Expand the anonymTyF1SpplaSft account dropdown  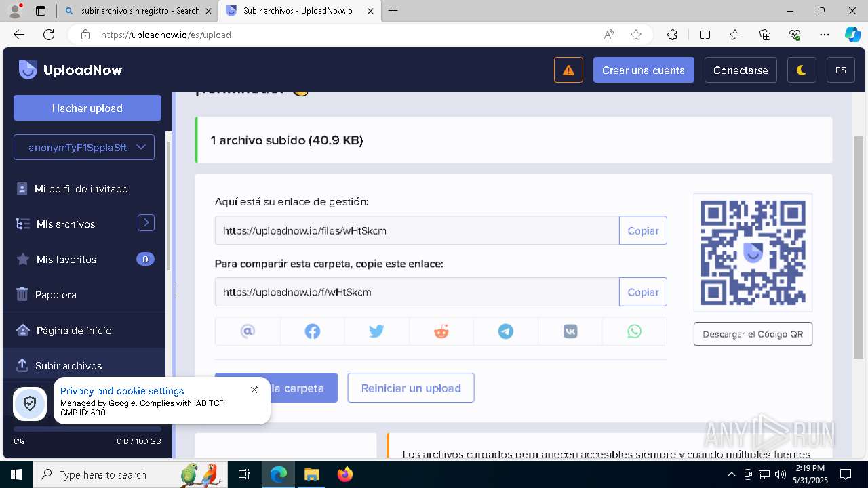84,147
